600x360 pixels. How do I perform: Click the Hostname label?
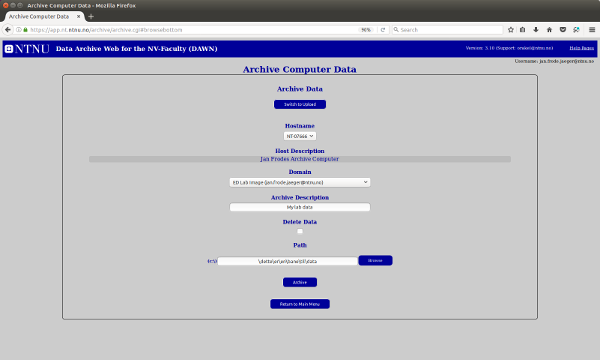[x=300, y=126]
